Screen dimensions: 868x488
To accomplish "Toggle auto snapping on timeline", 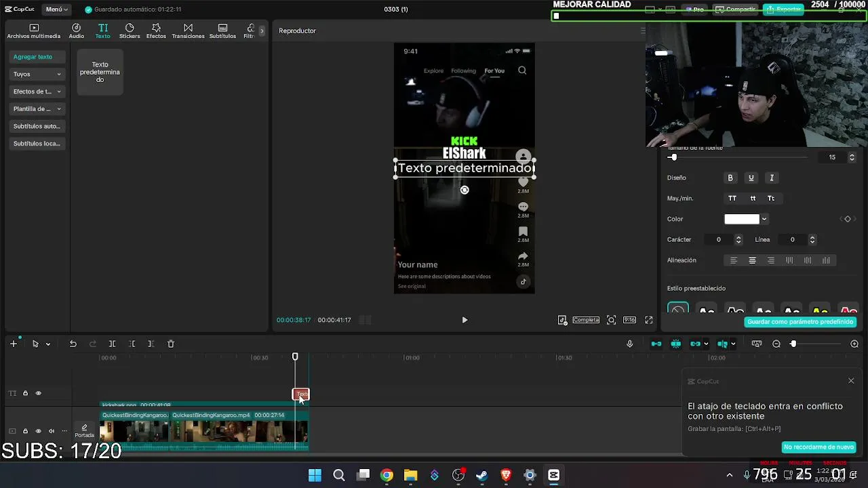I will point(675,344).
